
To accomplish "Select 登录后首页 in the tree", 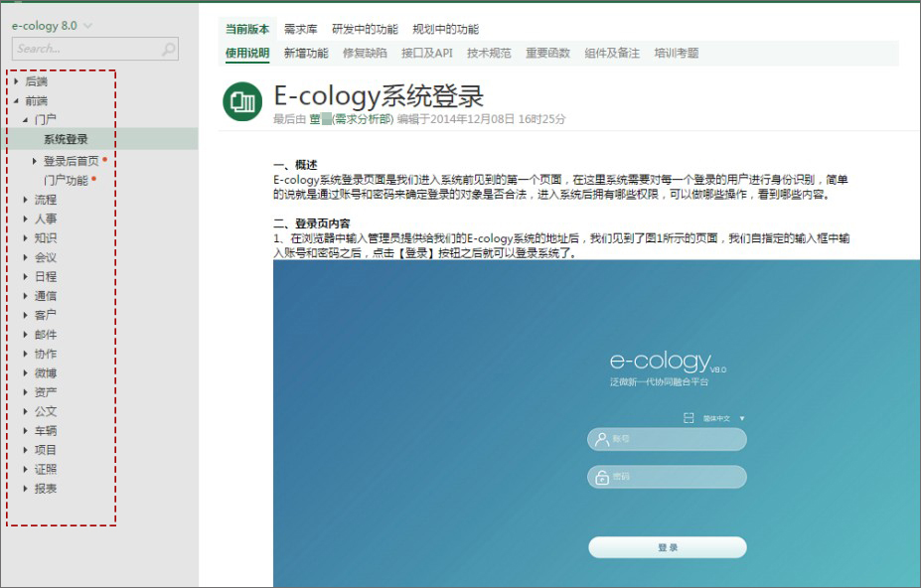I will point(72,160).
